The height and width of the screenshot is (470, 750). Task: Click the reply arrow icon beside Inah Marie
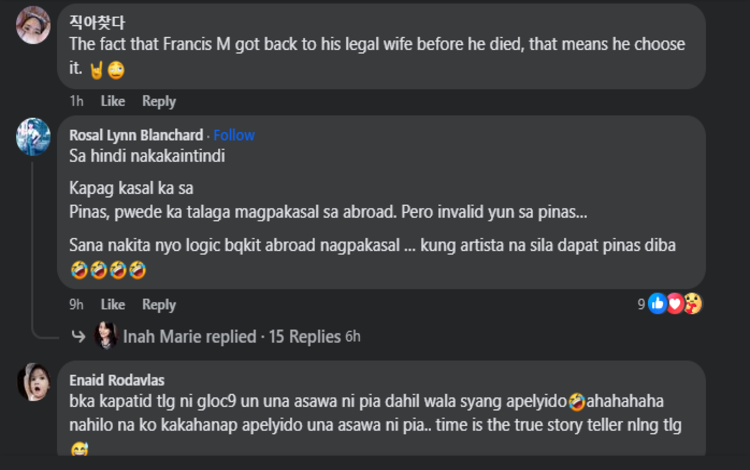coord(78,337)
